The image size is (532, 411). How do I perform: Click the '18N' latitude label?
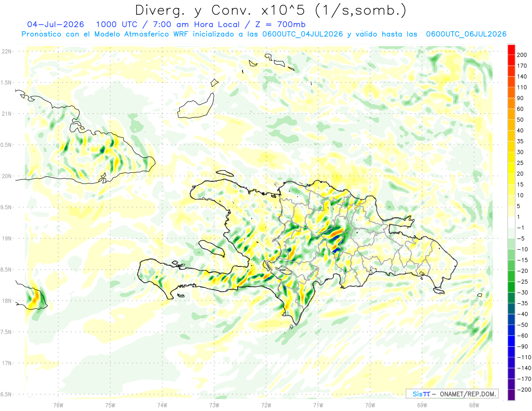7,301
